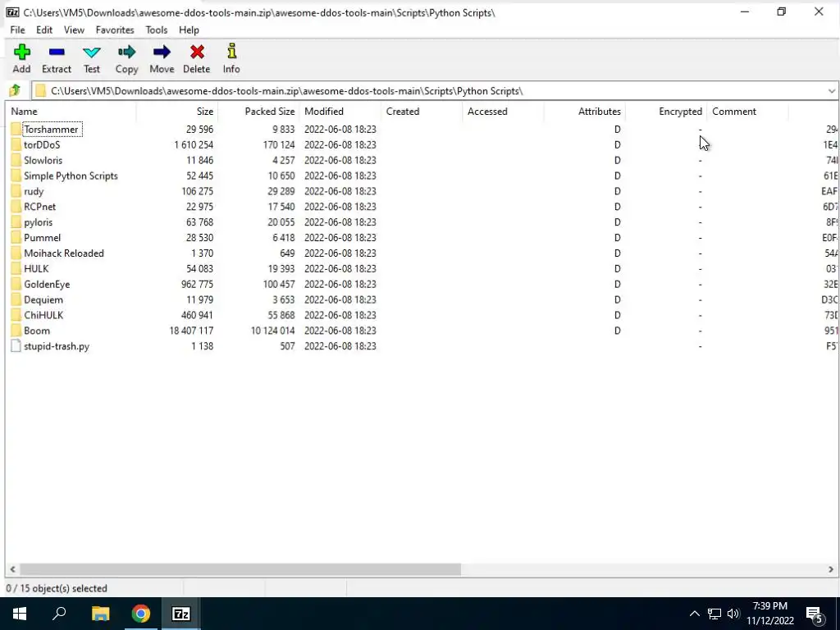Select the Pummel folder icon
840x630 pixels.
[16, 238]
